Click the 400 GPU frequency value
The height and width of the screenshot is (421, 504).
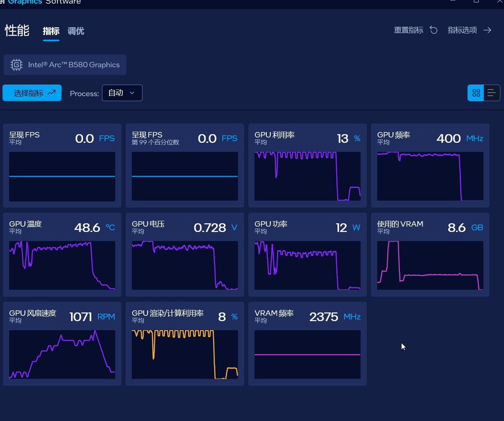tap(449, 138)
